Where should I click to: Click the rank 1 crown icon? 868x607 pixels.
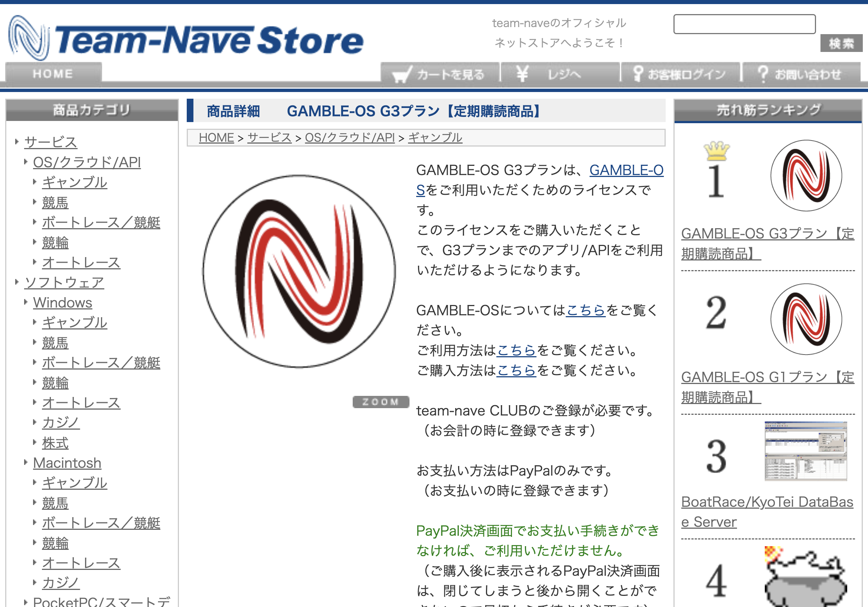click(x=717, y=151)
